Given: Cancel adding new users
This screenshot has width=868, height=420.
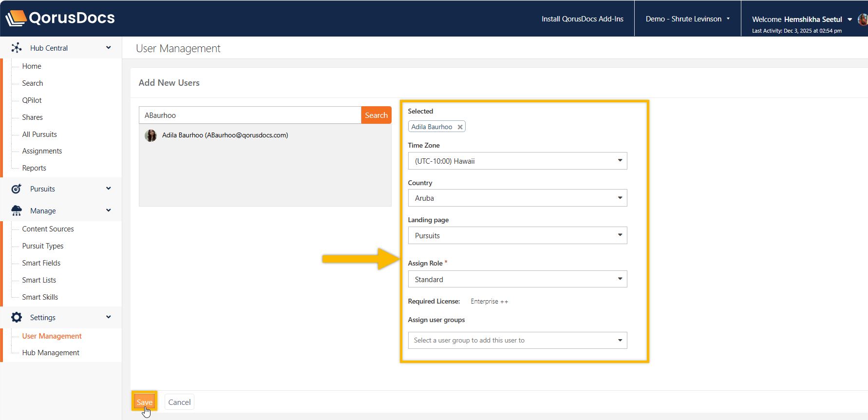Looking at the screenshot, I should click(179, 402).
